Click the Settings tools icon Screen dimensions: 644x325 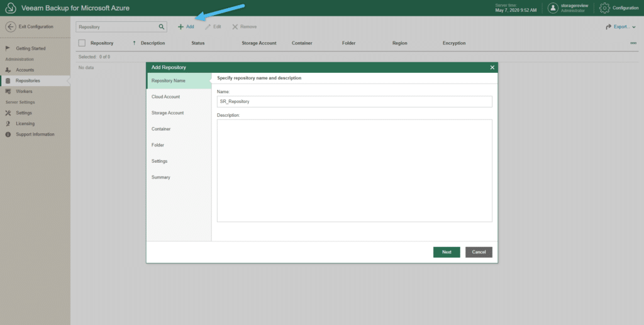[x=8, y=113]
